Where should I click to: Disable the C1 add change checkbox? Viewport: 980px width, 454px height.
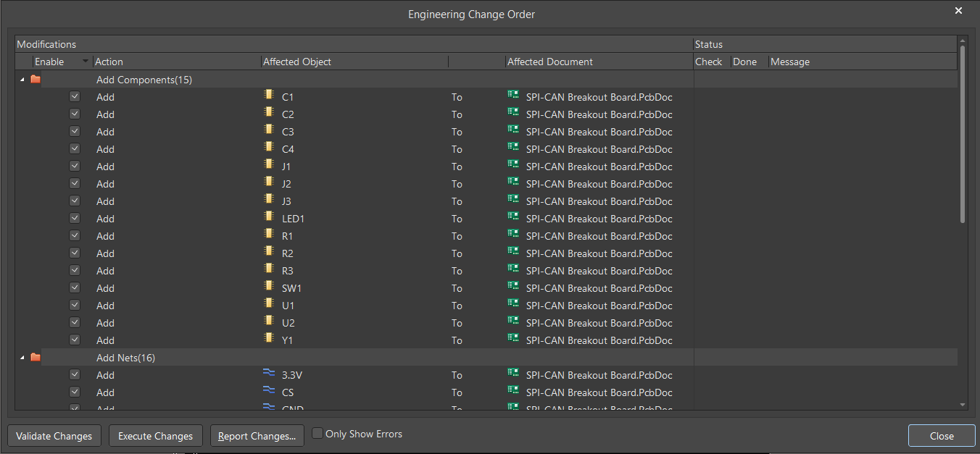click(75, 96)
